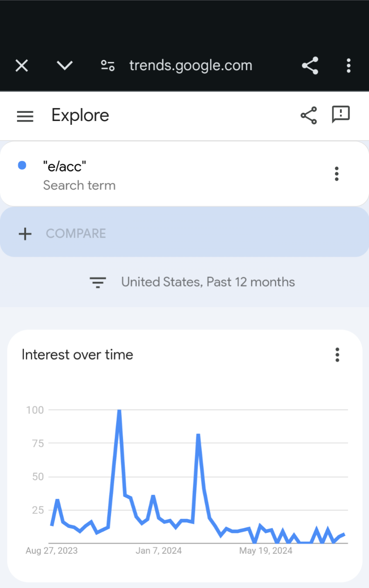The height and width of the screenshot is (588, 369).
Task: Expand the browser chevron down arrow
Action: click(65, 65)
